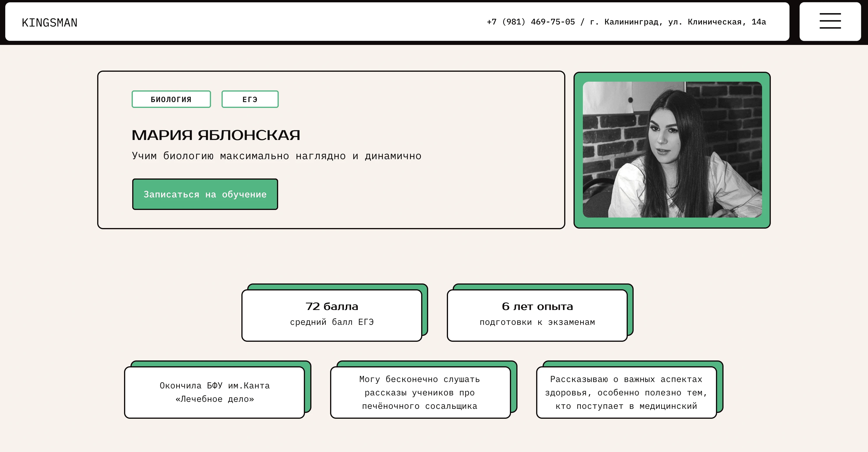This screenshot has height=452, width=868.
Task: Click the МАРИЯ ЯБЛОНСКАЯ heading
Action: [x=216, y=135]
